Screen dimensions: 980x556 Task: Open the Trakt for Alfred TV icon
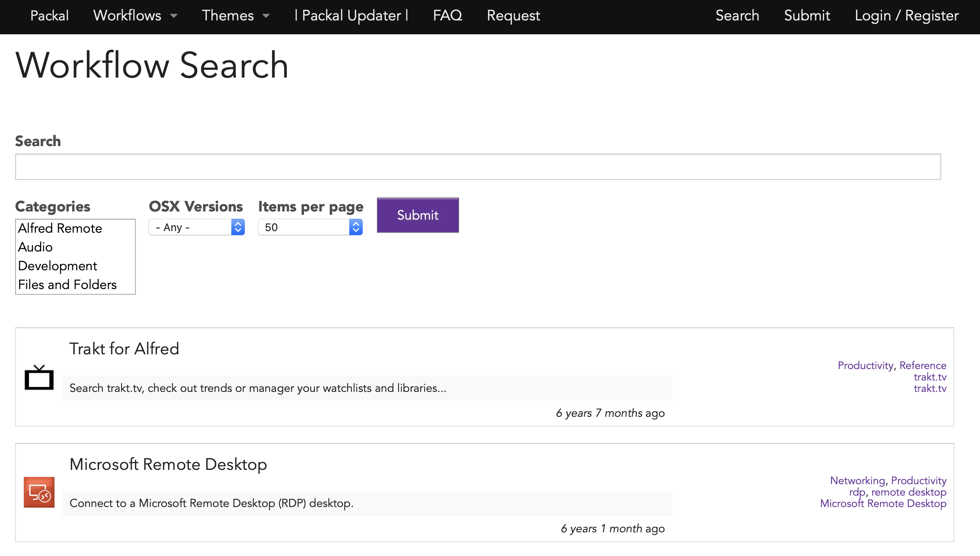[39, 377]
